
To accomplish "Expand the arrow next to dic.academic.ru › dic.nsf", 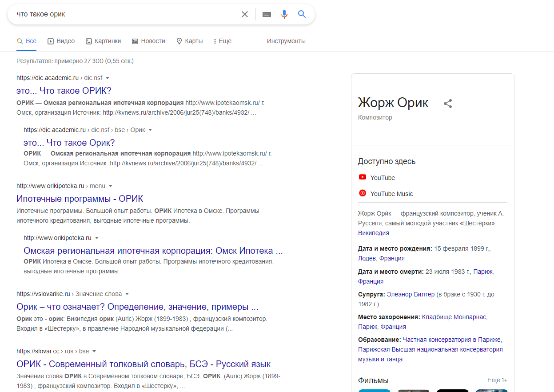I will click(x=108, y=78).
